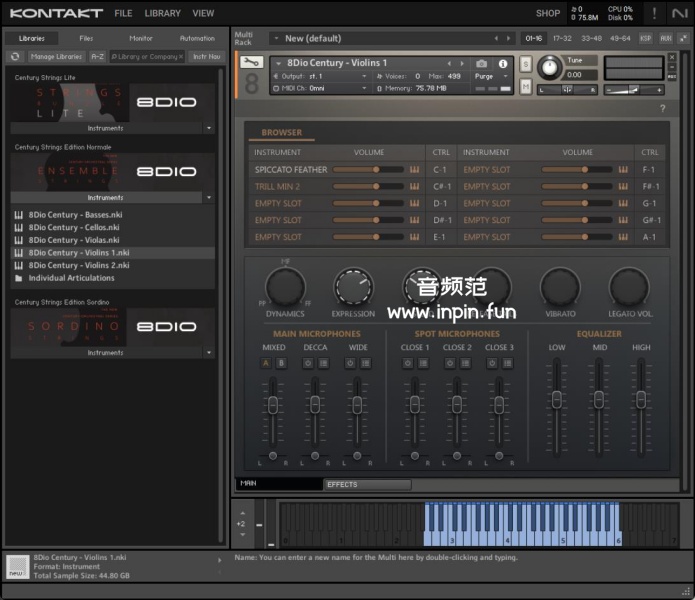
Task: Click the KSP button in the rack header
Action: (x=645, y=38)
